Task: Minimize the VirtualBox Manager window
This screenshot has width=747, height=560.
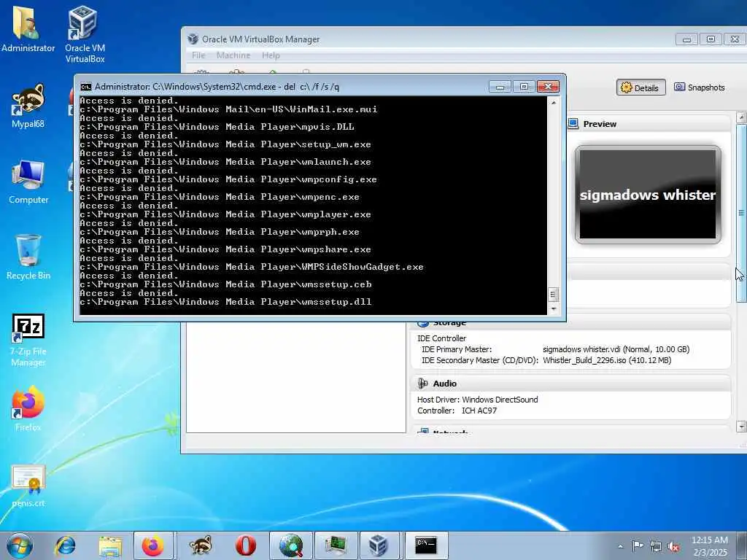Action: (x=687, y=39)
